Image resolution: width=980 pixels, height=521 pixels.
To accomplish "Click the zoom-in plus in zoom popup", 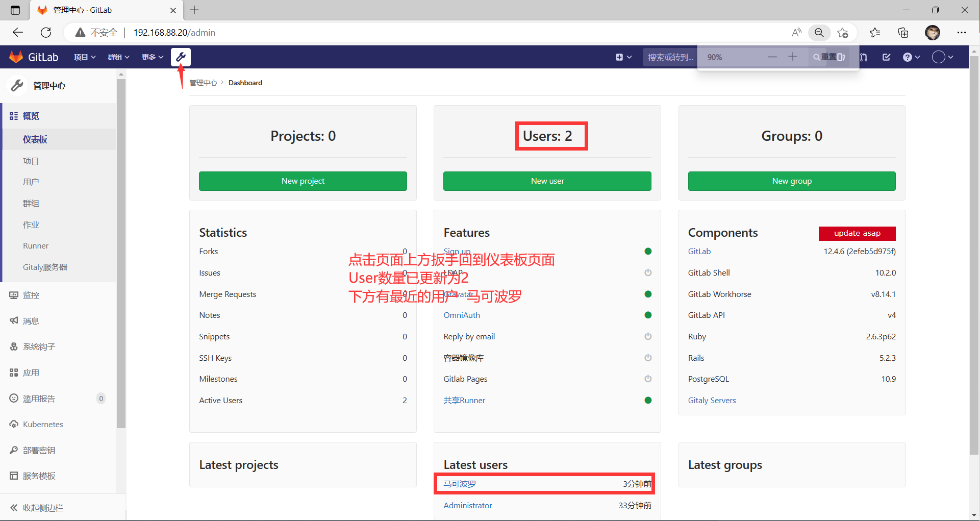I will click(x=792, y=57).
